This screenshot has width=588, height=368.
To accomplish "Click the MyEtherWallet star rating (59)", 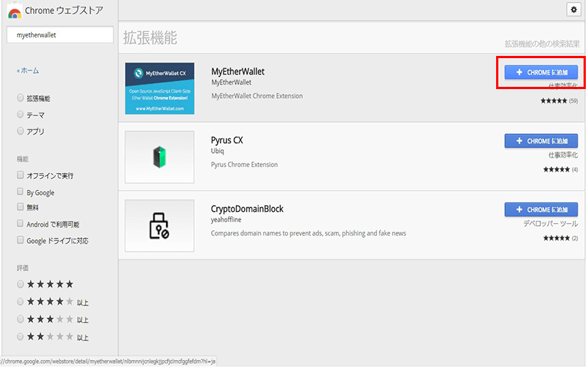I will pos(559,101).
